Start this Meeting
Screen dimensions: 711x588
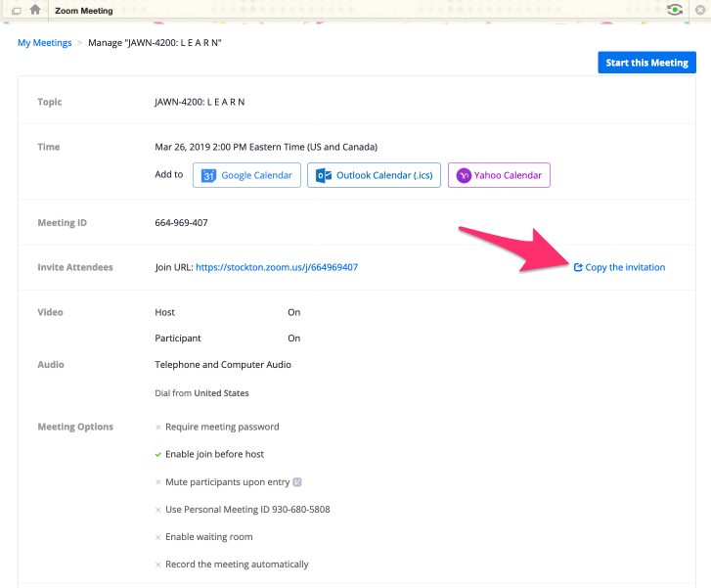(646, 63)
